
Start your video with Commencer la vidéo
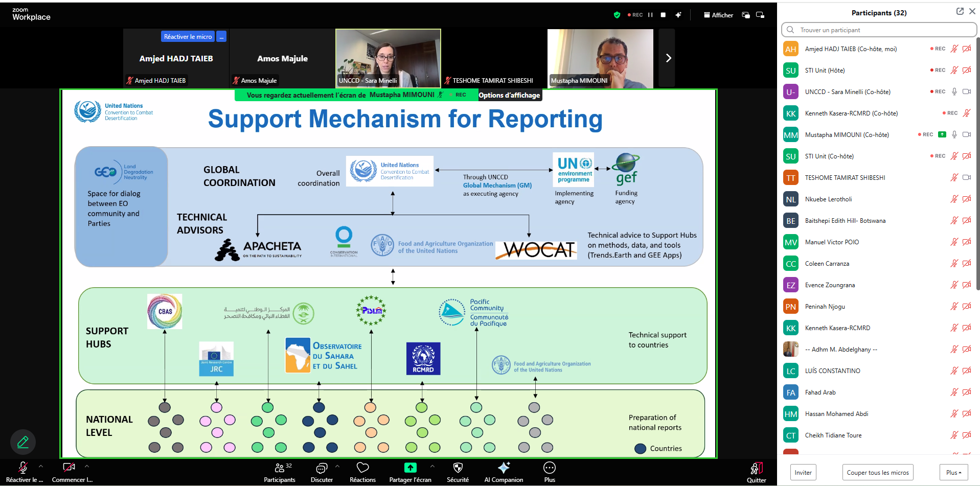pyautogui.click(x=70, y=471)
